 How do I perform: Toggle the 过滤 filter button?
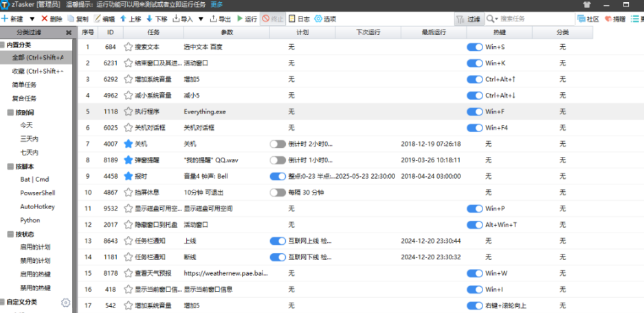(469, 19)
